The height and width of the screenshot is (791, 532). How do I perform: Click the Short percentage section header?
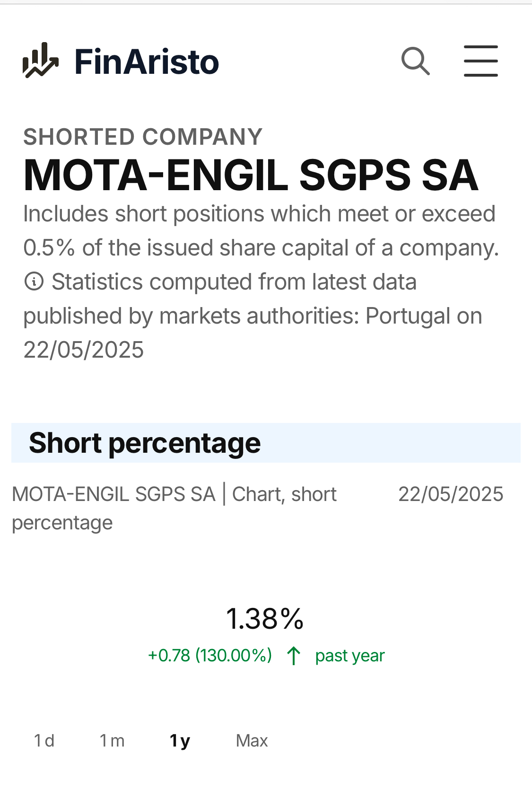(145, 443)
